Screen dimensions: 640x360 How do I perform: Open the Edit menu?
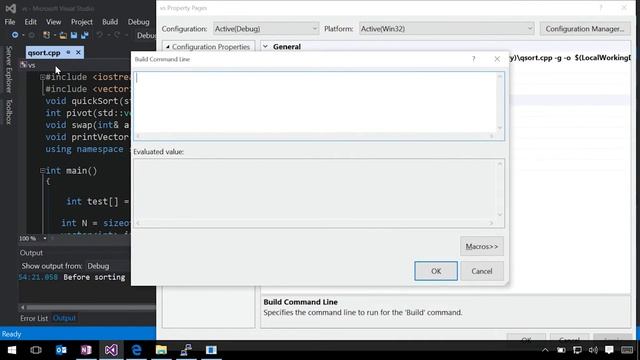[x=30, y=22]
